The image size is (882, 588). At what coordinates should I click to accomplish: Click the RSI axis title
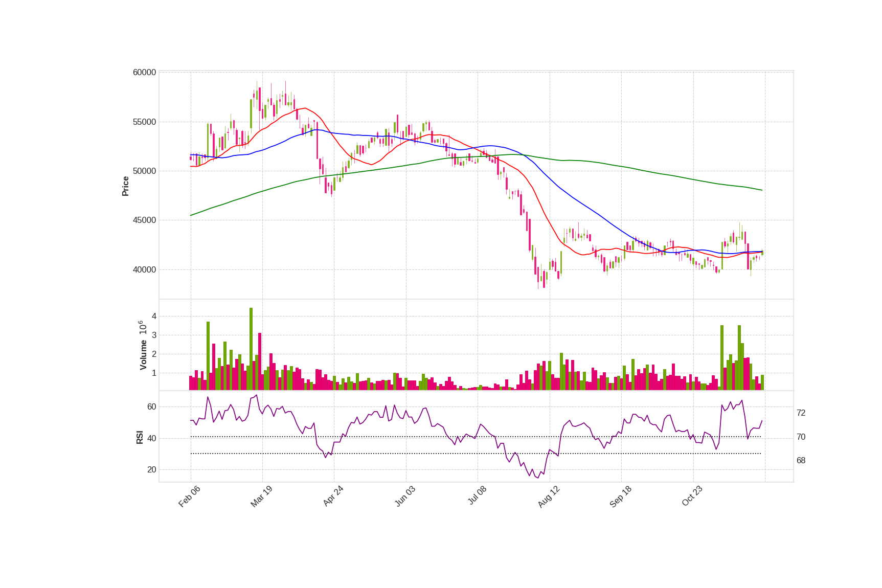coord(140,437)
